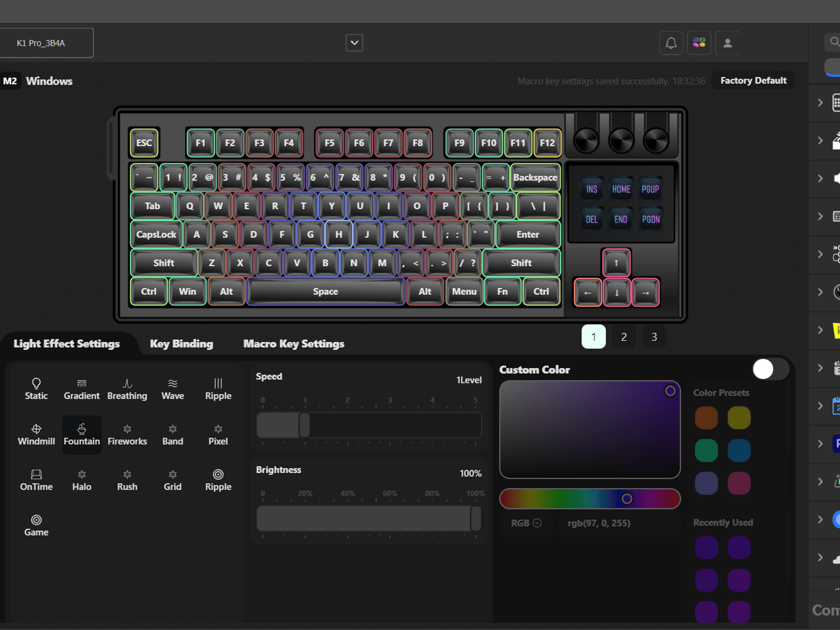Click the K1 Pro_3B4A device tab
Viewport: 840px width, 630px height.
pos(46,43)
